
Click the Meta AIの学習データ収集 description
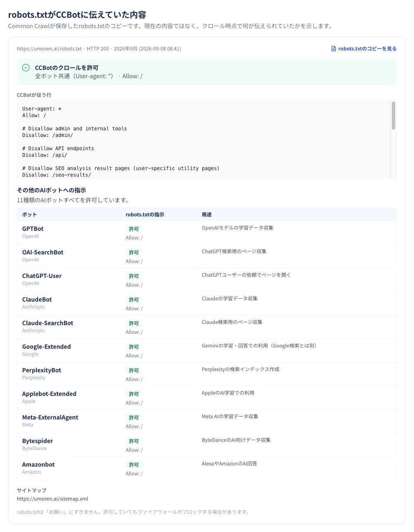(230, 417)
